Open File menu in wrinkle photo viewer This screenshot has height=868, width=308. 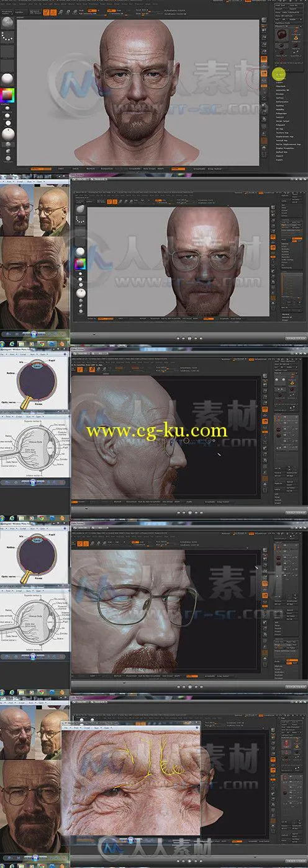66,728
